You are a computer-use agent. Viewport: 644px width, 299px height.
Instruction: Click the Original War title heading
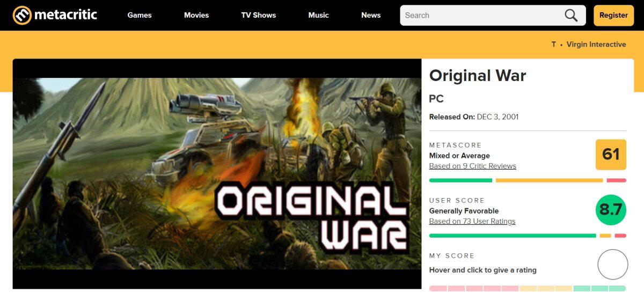(x=478, y=76)
